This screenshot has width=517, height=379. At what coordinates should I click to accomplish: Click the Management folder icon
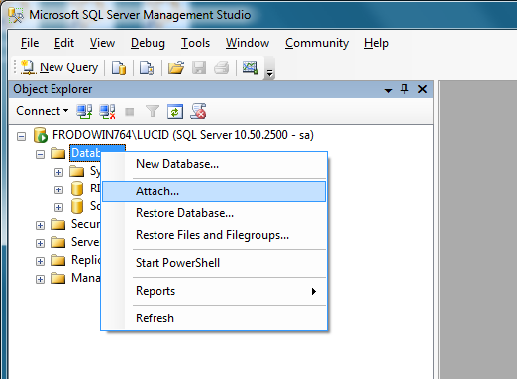(58, 278)
